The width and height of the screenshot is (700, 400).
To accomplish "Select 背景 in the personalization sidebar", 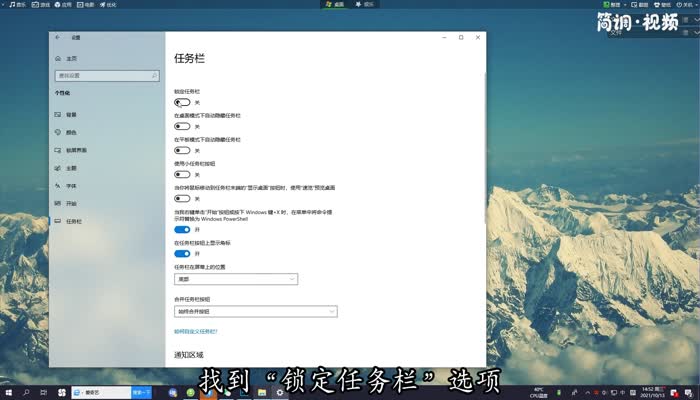I will click(x=71, y=115).
